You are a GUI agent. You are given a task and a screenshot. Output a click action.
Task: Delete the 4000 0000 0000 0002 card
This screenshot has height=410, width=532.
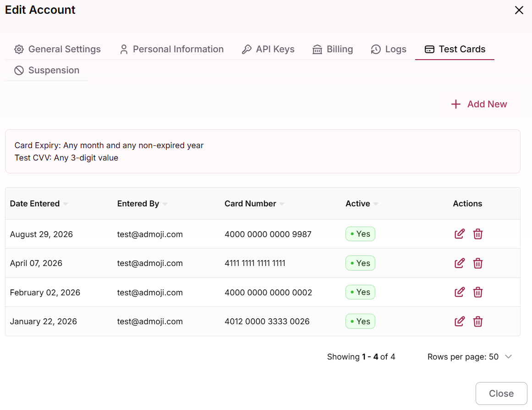tap(478, 292)
